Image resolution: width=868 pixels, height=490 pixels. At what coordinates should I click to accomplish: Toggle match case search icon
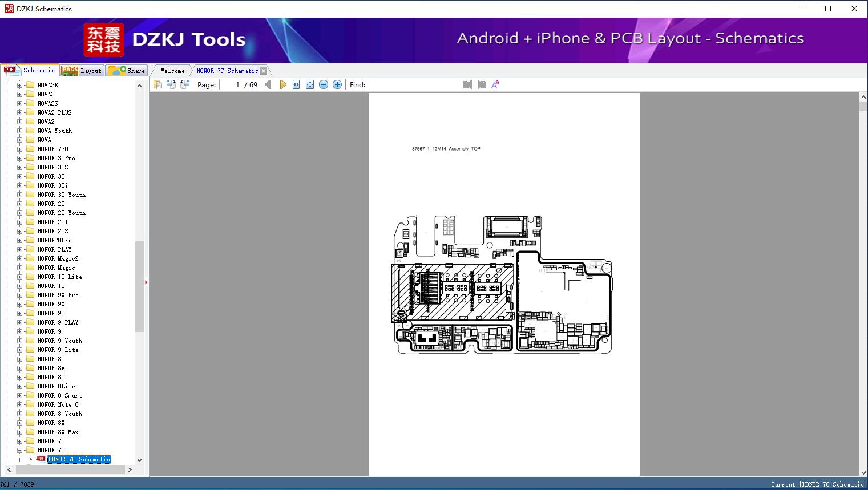[x=495, y=84]
